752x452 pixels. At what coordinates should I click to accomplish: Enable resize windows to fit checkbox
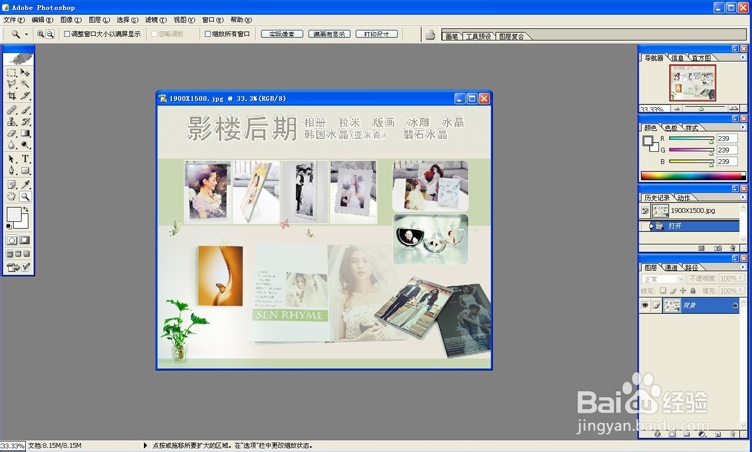point(67,34)
